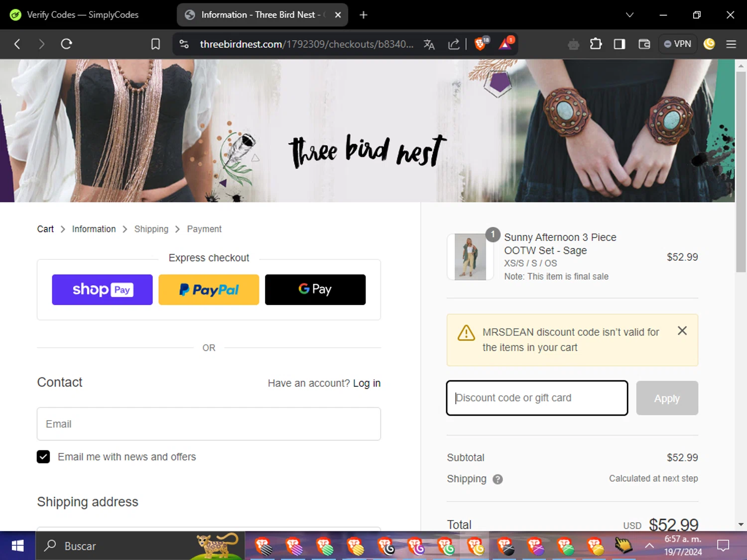This screenshot has height=560, width=747.
Task: Go back to the previous page
Action: tap(17, 44)
